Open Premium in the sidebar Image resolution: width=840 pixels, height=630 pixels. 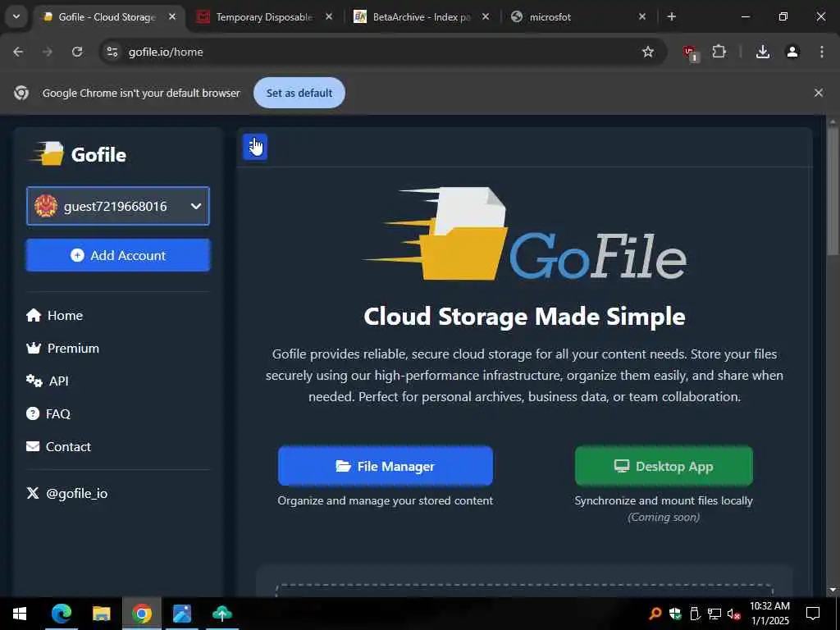click(62, 348)
